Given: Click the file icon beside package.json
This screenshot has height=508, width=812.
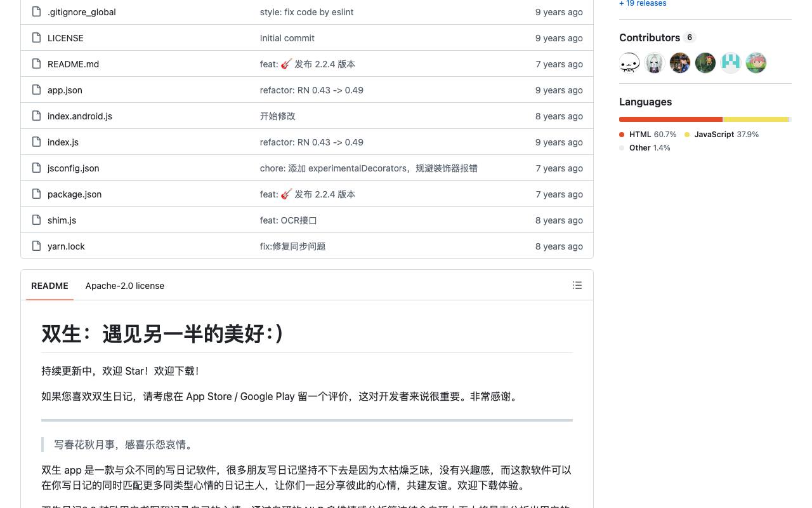Looking at the screenshot, I should click(36, 194).
